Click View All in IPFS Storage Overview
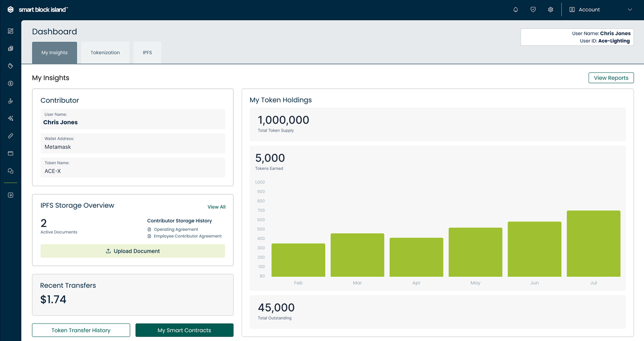The image size is (644, 341). pyautogui.click(x=216, y=207)
